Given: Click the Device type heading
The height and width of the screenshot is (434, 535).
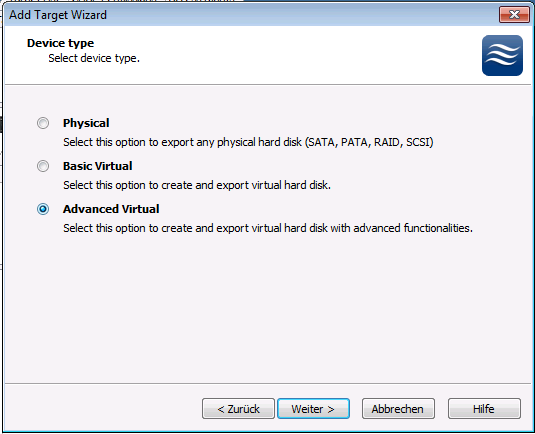Looking at the screenshot, I should click(x=60, y=43).
